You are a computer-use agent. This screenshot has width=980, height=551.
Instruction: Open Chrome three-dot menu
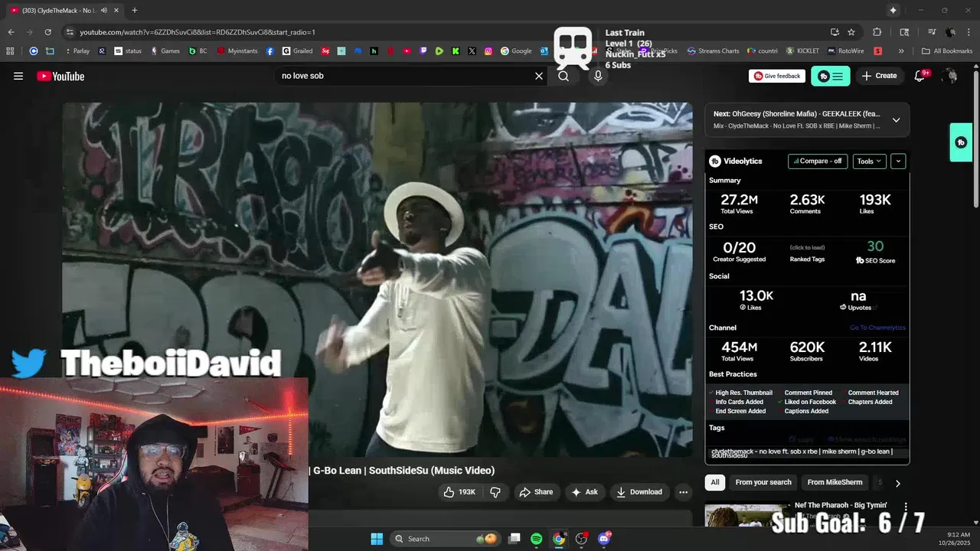[x=968, y=32]
